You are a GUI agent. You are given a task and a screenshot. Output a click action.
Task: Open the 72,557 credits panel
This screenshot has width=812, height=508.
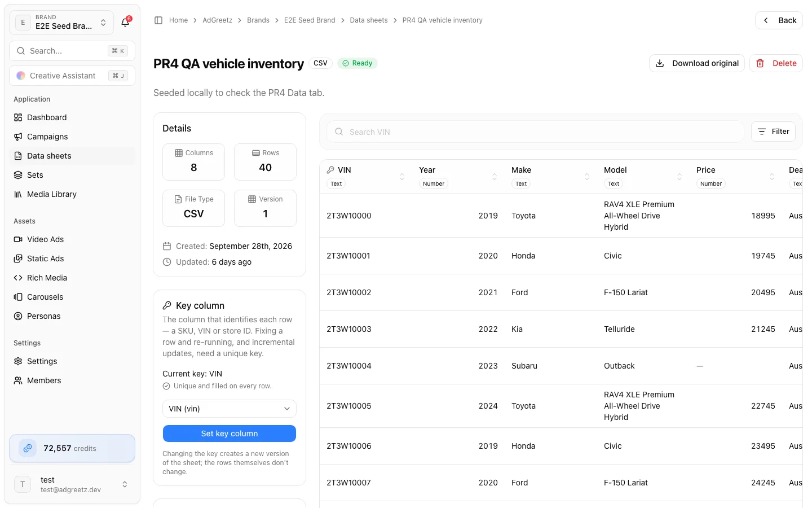(72, 448)
